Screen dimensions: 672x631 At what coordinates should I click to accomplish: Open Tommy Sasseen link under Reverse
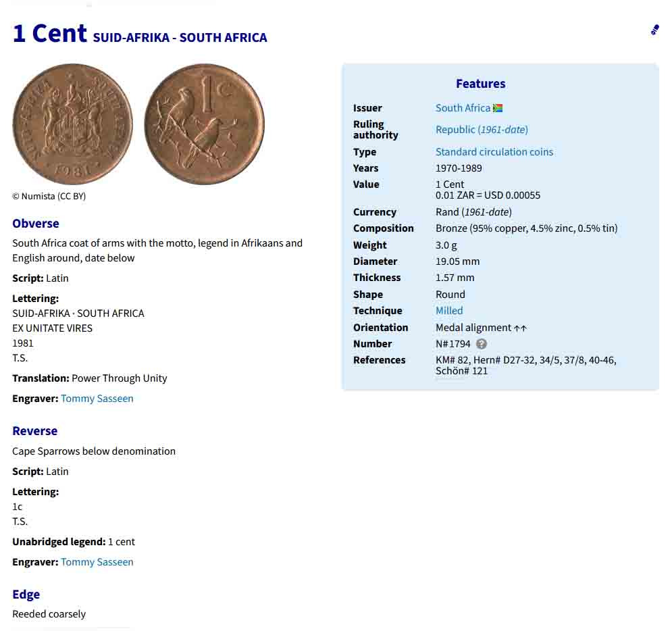97,562
